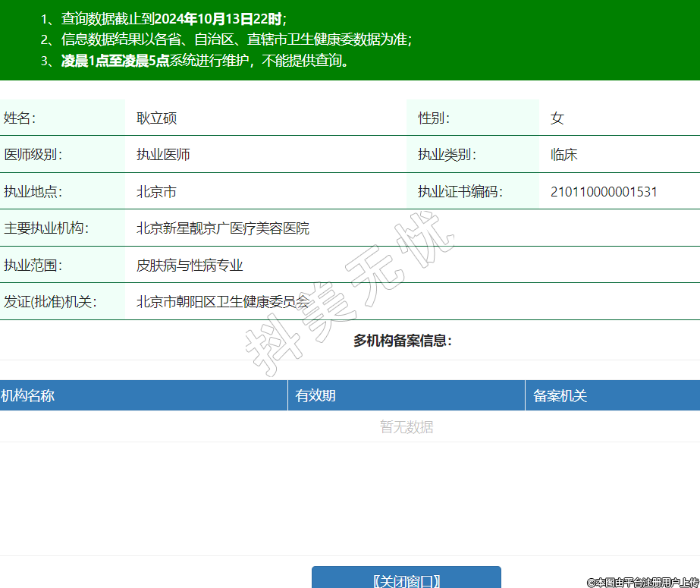Screen dimensions: 700x588
Task: Click the 执业医师 level value
Action: coord(163,155)
